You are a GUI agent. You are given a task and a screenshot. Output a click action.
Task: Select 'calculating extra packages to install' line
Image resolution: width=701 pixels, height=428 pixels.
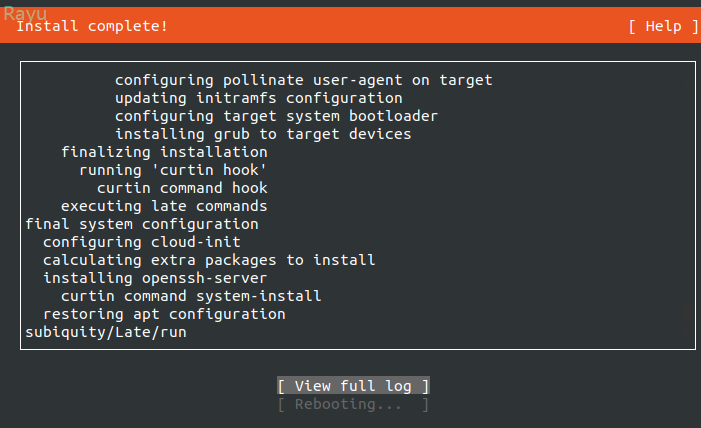coord(209,260)
